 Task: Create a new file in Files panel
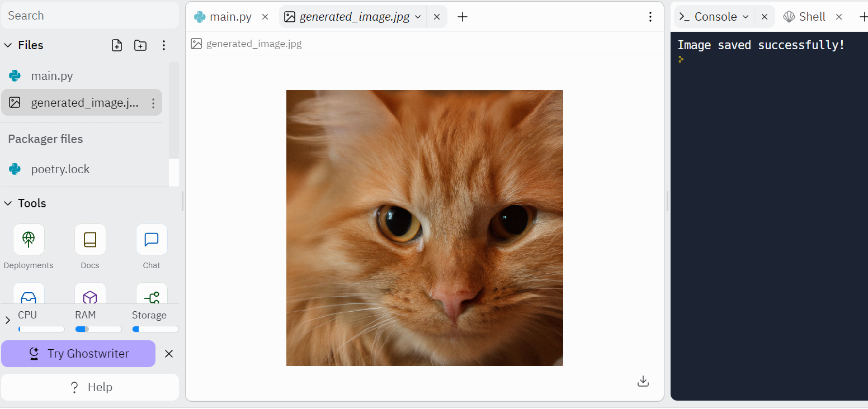117,45
